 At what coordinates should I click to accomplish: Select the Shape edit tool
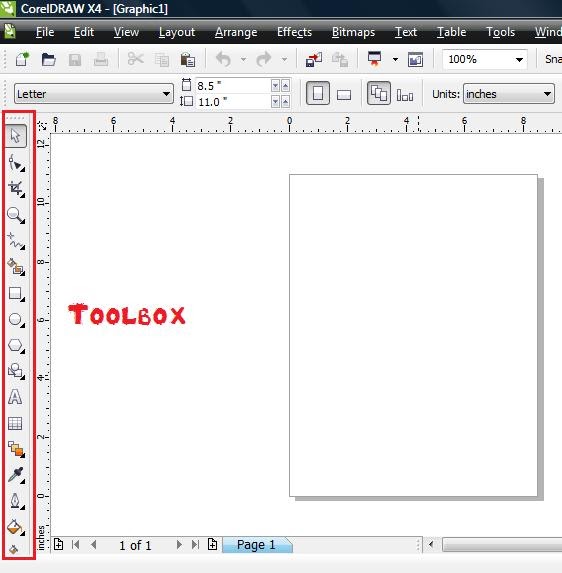(x=16, y=163)
